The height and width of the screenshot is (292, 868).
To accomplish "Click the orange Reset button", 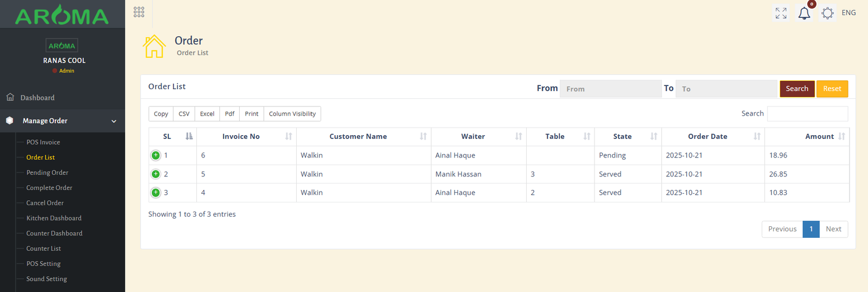I will (x=832, y=88).
